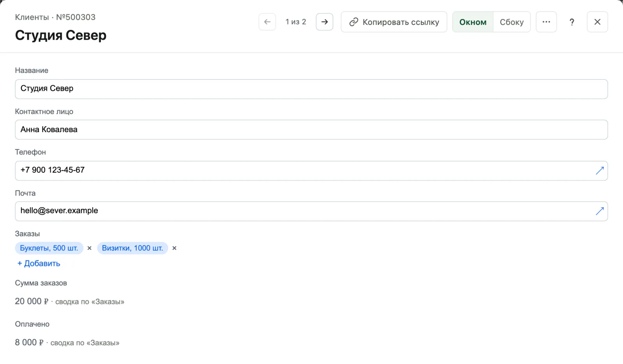The width and height of the screenshot is (623, 364).
Task: Click the Телефон field with +7 900 123-45-67
Action: [x=311, y=171]
